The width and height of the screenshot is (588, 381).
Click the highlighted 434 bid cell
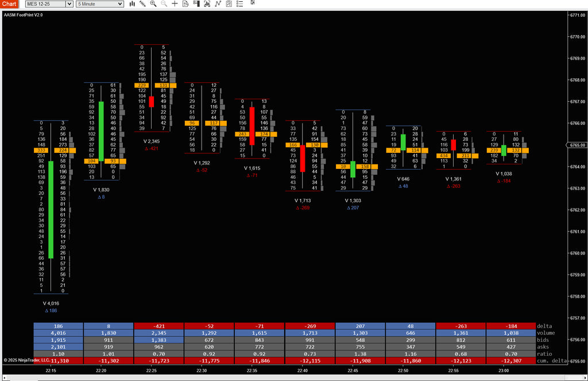(x=444, y=156)
